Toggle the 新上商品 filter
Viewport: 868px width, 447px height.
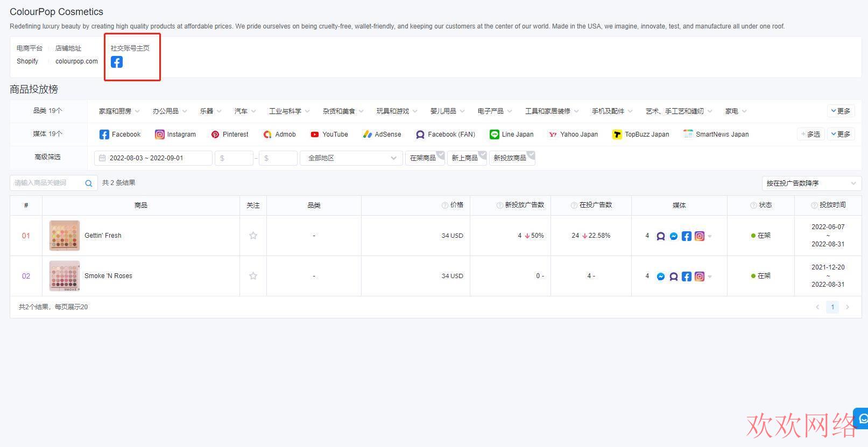coord(467,158)
